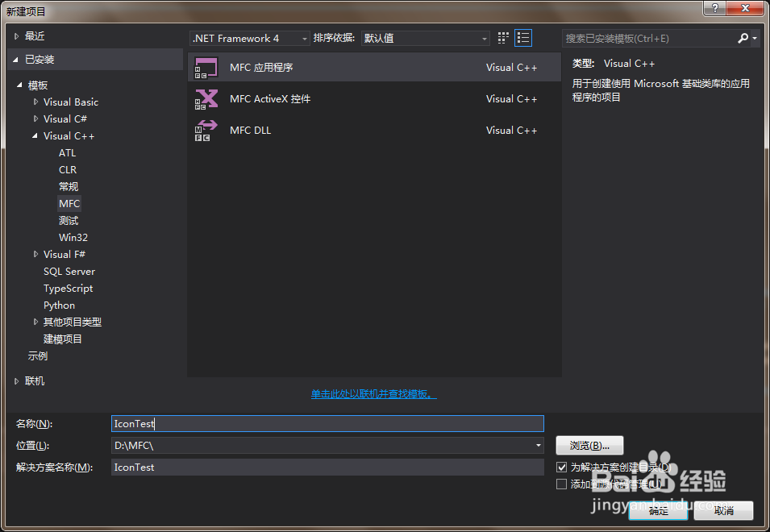770x532 pixels.
Task: Select the Python category
Action: coord(60,305)
